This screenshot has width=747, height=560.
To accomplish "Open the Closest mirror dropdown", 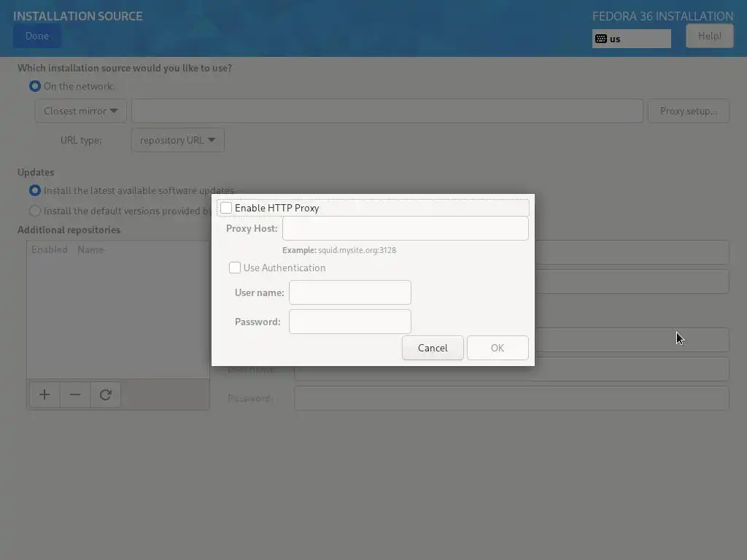I will (80, 111).
